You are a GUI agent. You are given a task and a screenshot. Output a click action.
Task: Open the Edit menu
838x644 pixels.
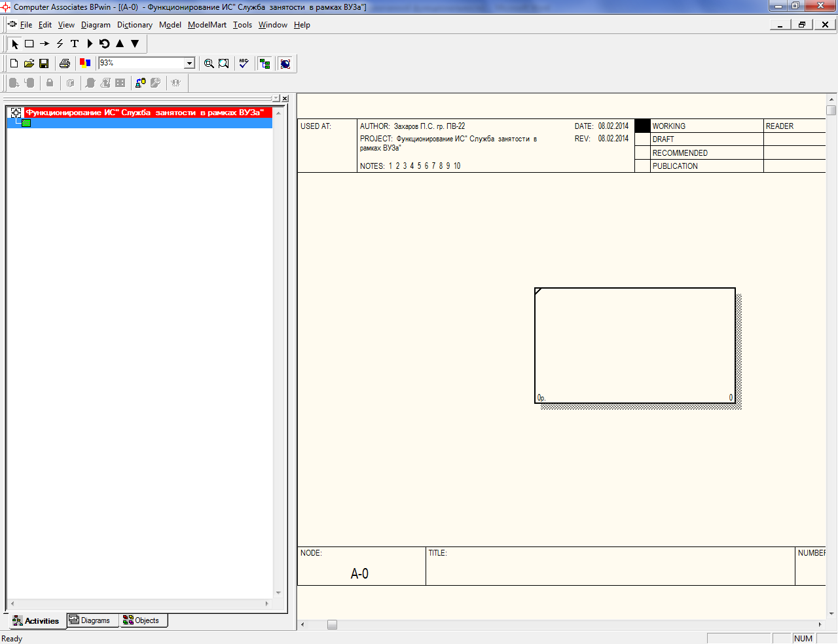45,25
